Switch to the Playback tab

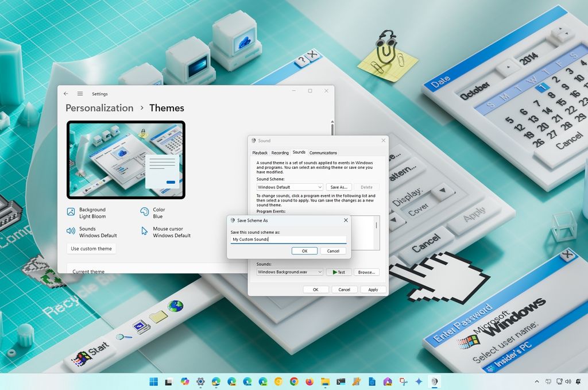coord(260,153)
